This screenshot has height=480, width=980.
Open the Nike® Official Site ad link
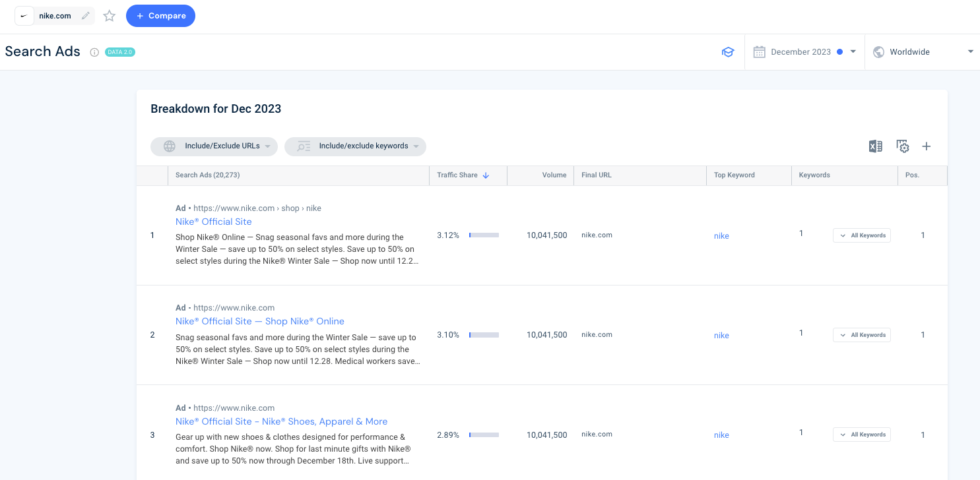click(x=213, y=222)
